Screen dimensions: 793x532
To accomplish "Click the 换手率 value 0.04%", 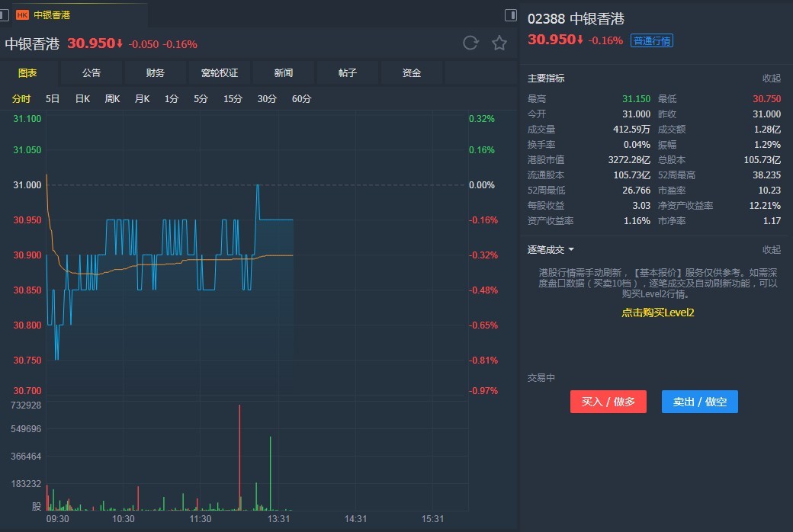I will (x=637, y=145).
